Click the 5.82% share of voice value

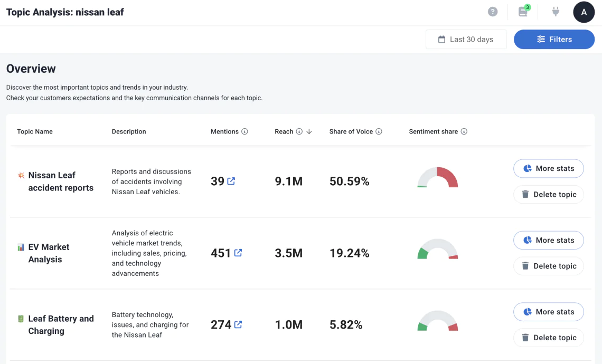[x=346, y=324]
